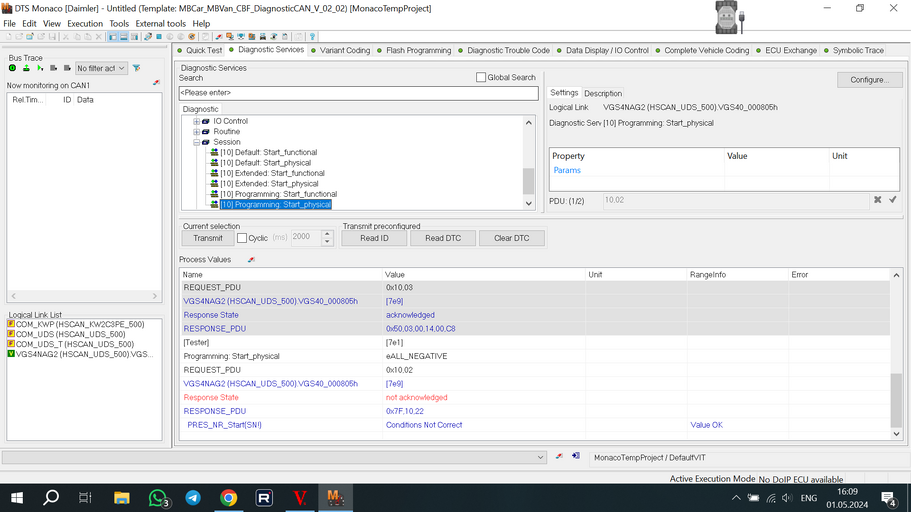Click the 'not acknowledged' response state value

click(x=417, y=398)
